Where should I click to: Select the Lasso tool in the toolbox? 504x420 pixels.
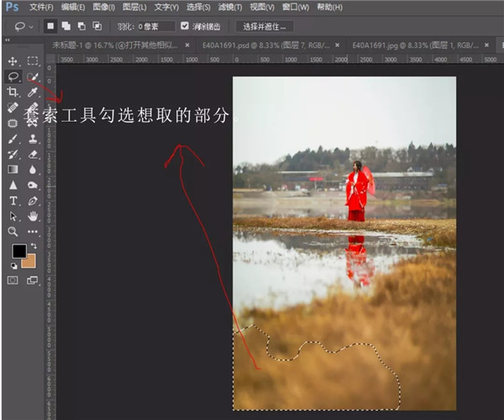(x=13, y=76)
